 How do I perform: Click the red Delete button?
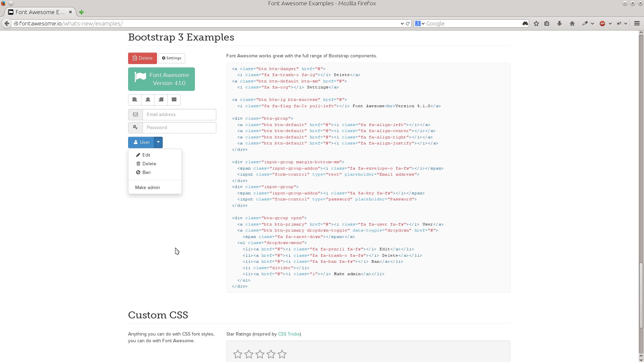(142, 58)
